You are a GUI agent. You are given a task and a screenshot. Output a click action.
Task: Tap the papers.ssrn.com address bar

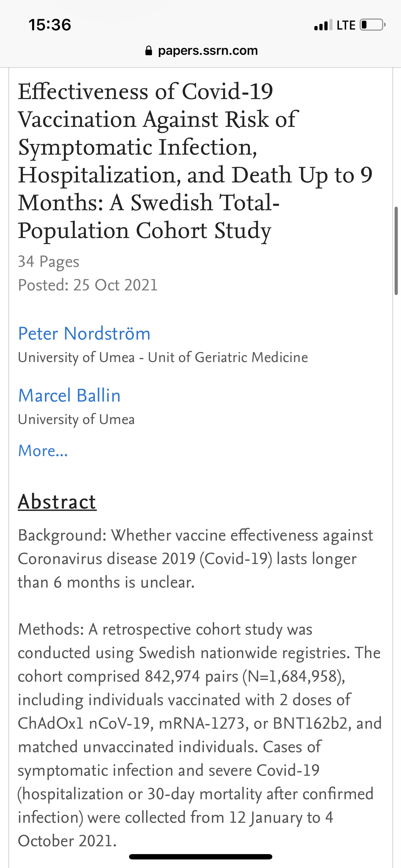pyautogui.click(x=207, y=51)
